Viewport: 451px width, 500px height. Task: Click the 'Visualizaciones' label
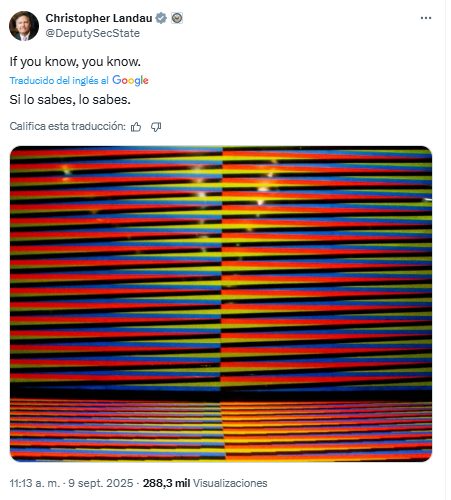tap(230, 483)
